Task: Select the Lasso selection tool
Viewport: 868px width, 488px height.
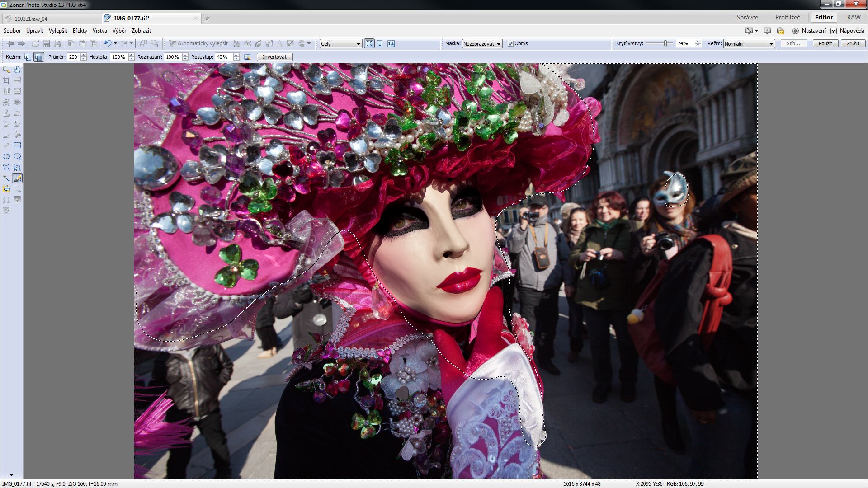Action: (x=17, y=156)
